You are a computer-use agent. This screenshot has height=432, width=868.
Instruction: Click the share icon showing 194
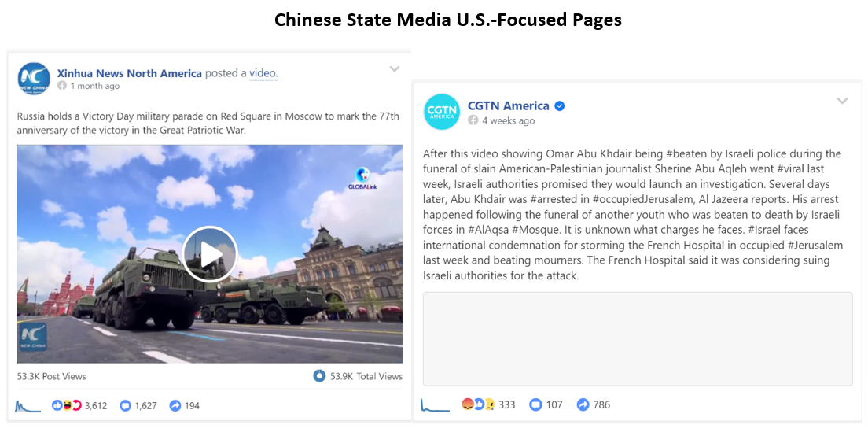pyautogui.click(x=175, y=406)
